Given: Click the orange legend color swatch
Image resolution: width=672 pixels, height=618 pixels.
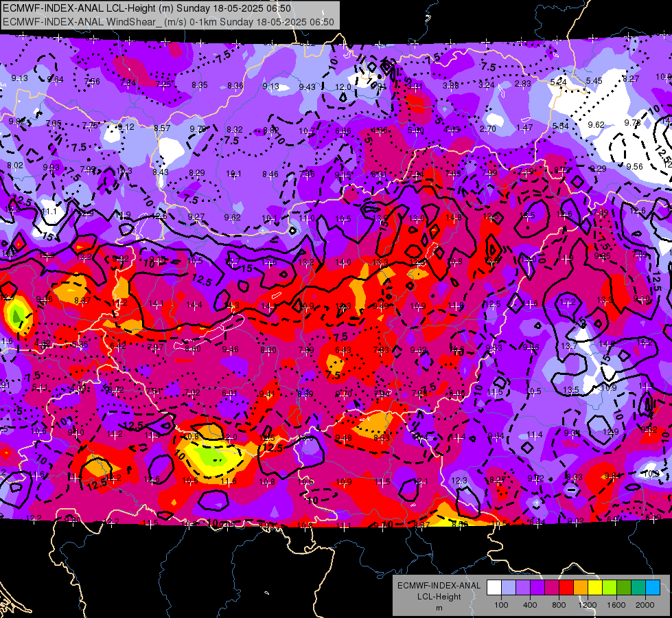Looking at the screenshot, I should [x=581, y=588].
